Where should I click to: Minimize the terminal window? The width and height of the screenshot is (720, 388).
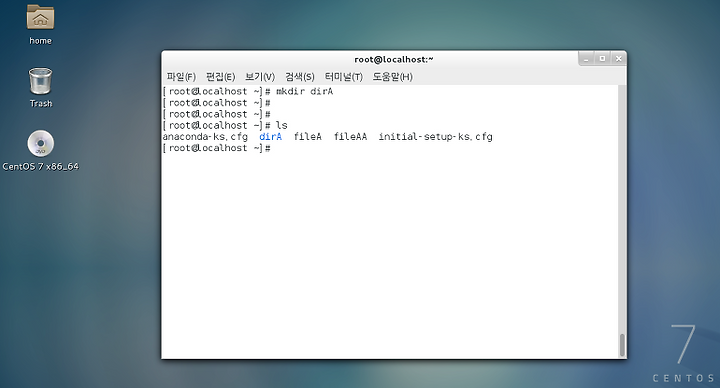point(586,59)
